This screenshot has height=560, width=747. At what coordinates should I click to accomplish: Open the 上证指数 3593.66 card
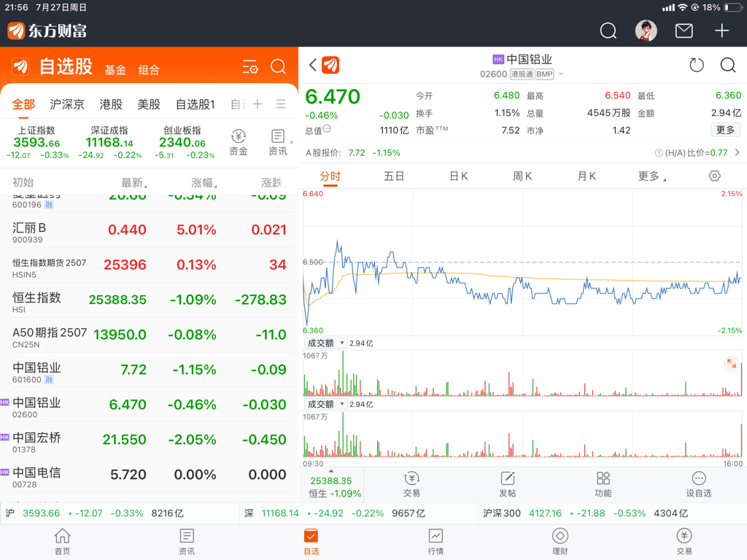pyautogui.click(x=37, y=142)
